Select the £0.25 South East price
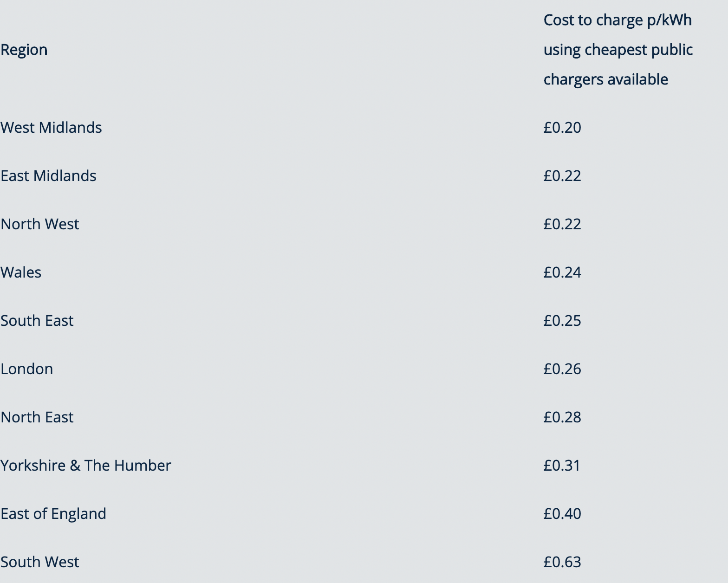This screenshot has height=583, width=728. coord(562,321)
